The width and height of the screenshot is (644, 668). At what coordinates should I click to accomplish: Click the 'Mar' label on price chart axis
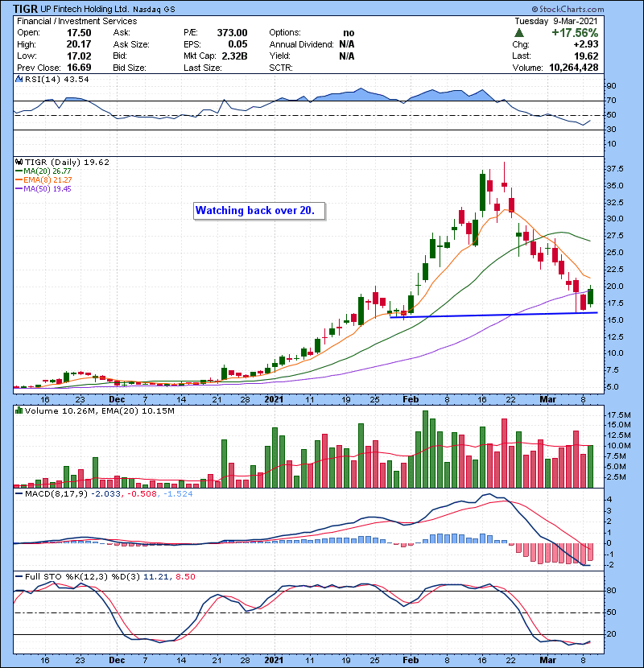click(547, 400)
